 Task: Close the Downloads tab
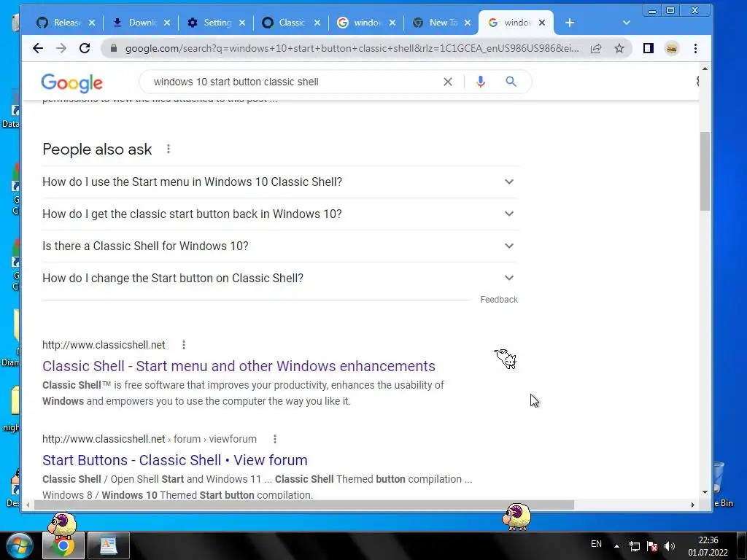167,23
